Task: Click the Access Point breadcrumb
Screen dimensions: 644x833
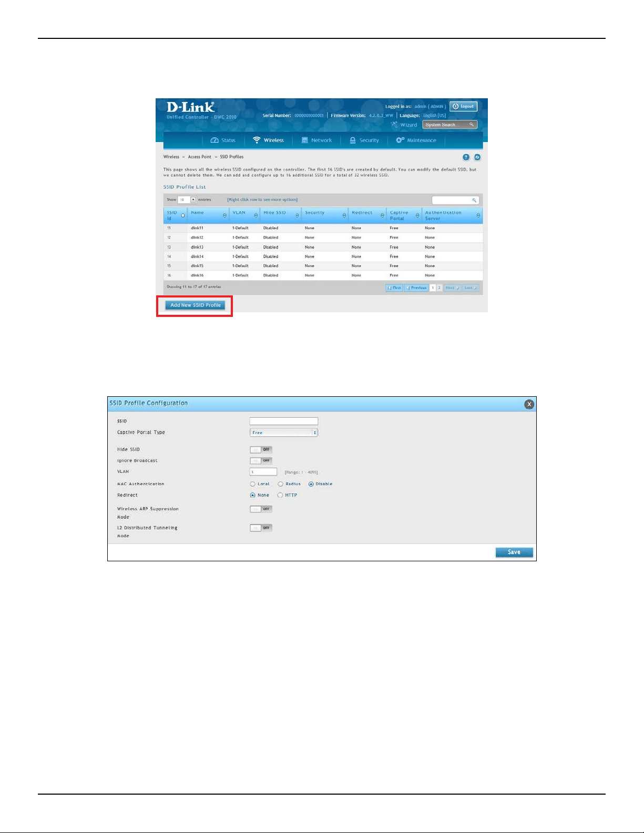Action: [200, 157]
